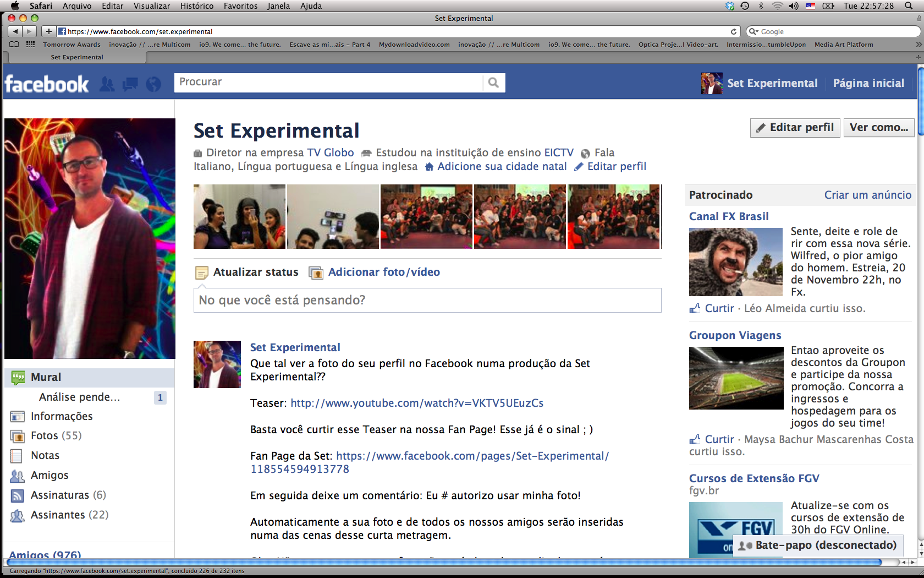Click the Procurar search field
Image resolution: width=924 pixels, height=578 pixels.
click(x=328, y=83)
